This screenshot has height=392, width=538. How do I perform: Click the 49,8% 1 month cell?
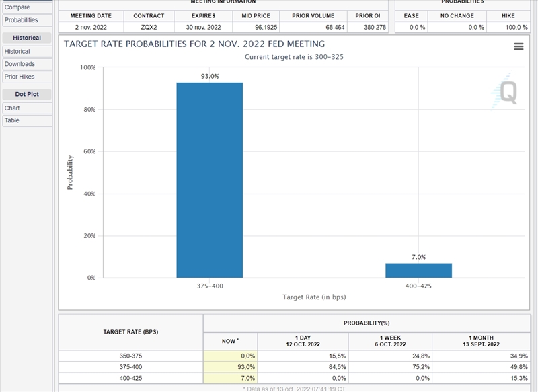coord(481,367)
